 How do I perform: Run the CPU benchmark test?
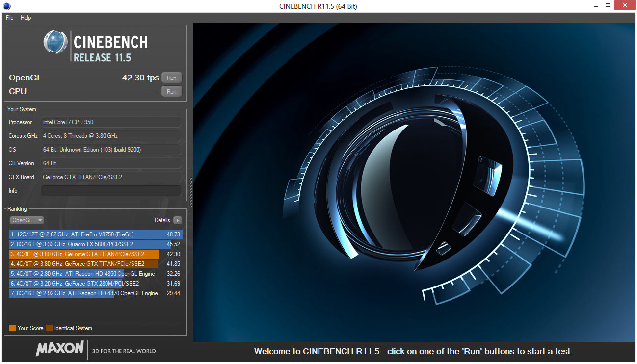[x=171, y=91]
